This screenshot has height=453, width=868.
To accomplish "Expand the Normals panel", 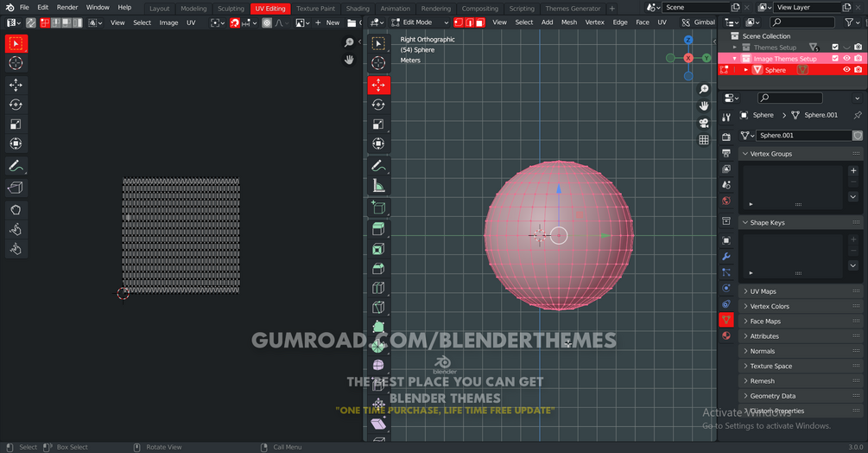I will click(x=801, y=351).
